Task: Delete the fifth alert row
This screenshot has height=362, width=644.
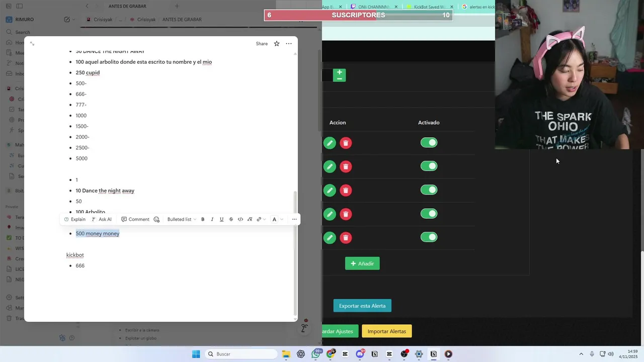Action: click(x=346, y=238)
